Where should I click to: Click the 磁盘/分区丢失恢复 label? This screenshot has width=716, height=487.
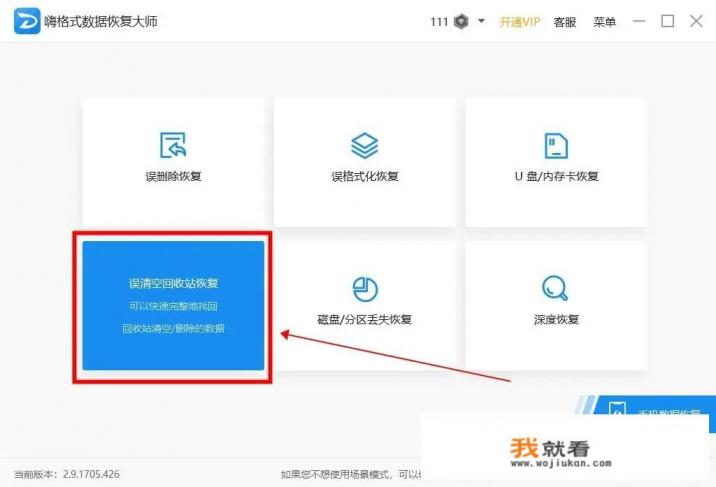click(365, 319)
